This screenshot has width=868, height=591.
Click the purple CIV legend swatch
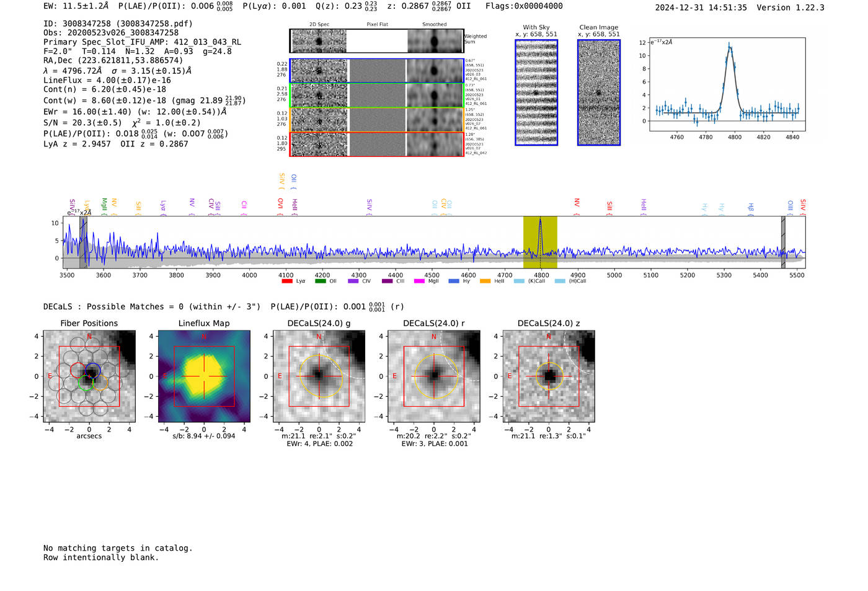pyautogui.click(x=353, y=281)
